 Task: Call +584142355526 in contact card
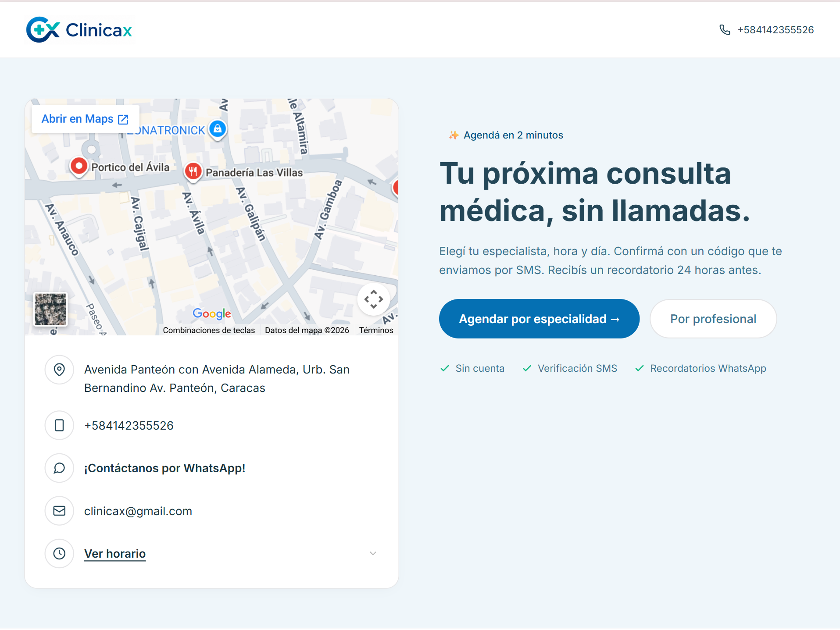pyautogui.click(x=129, y=426)
